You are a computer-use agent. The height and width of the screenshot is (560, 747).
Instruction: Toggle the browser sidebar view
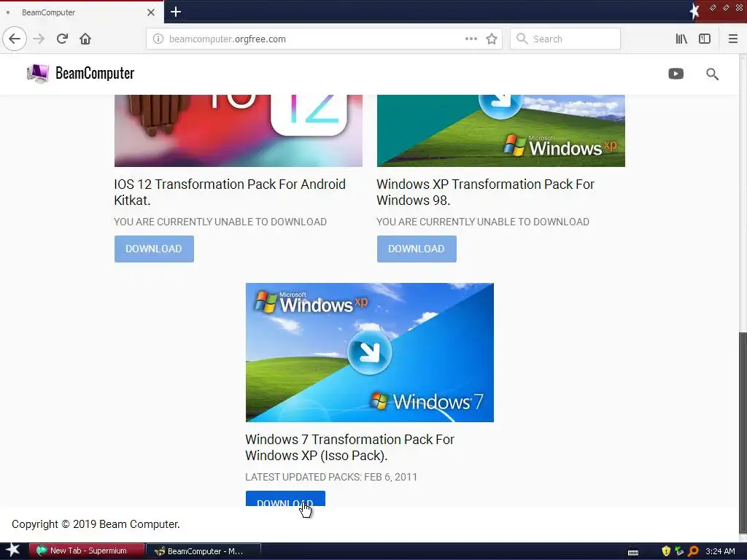pos(705,39)
